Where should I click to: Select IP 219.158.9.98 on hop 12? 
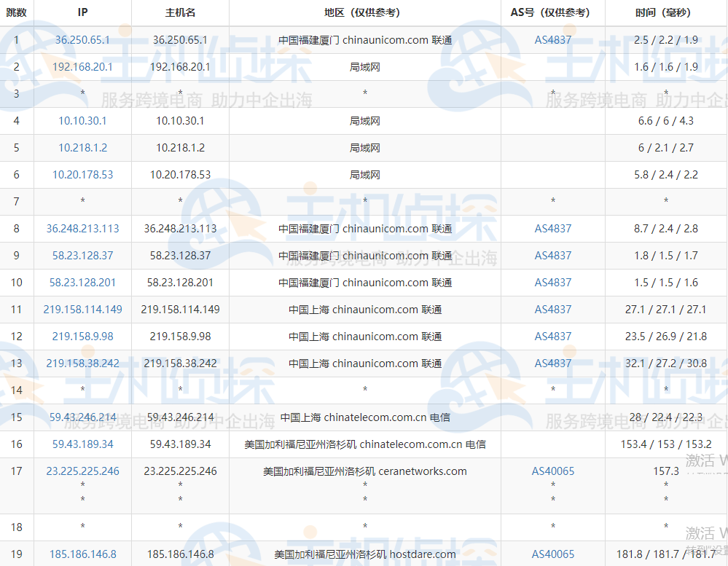click(x=82, y=336)
